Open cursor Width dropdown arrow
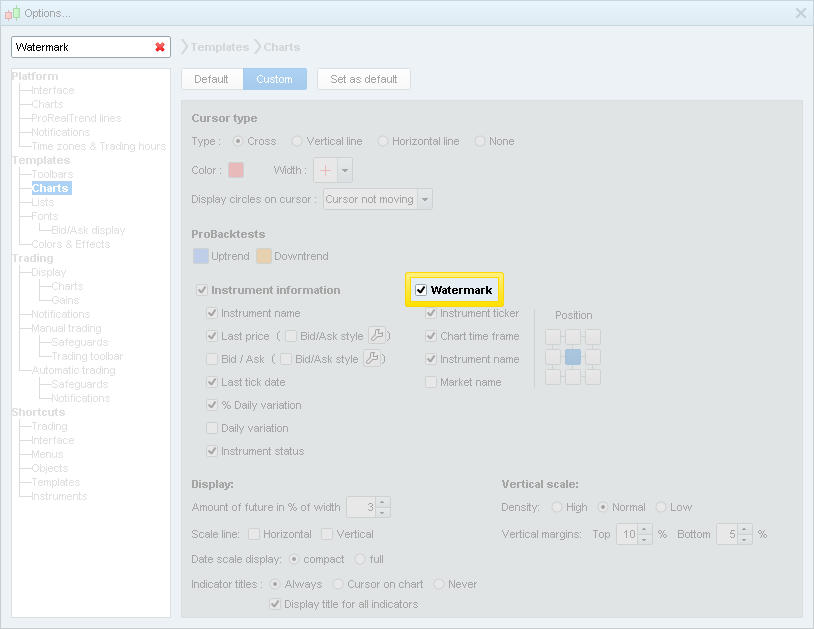The width and height of the screenshot is (814, 629). (345, 171)
